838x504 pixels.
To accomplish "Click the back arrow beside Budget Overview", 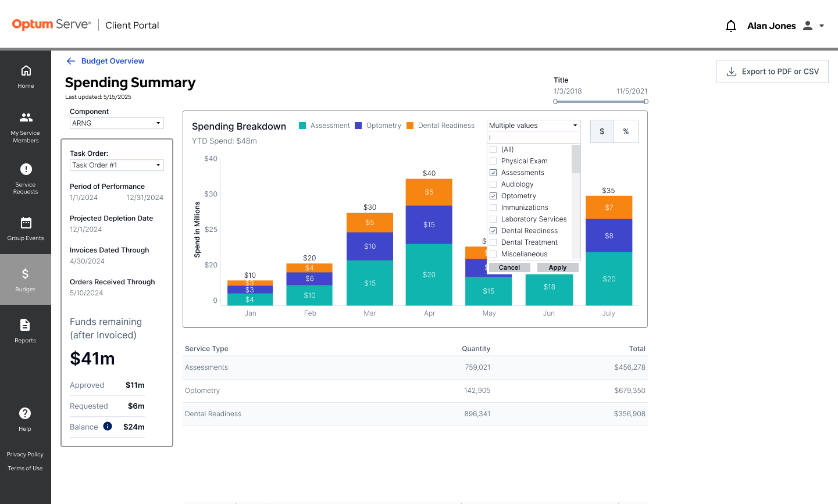I will pos(71,61).
